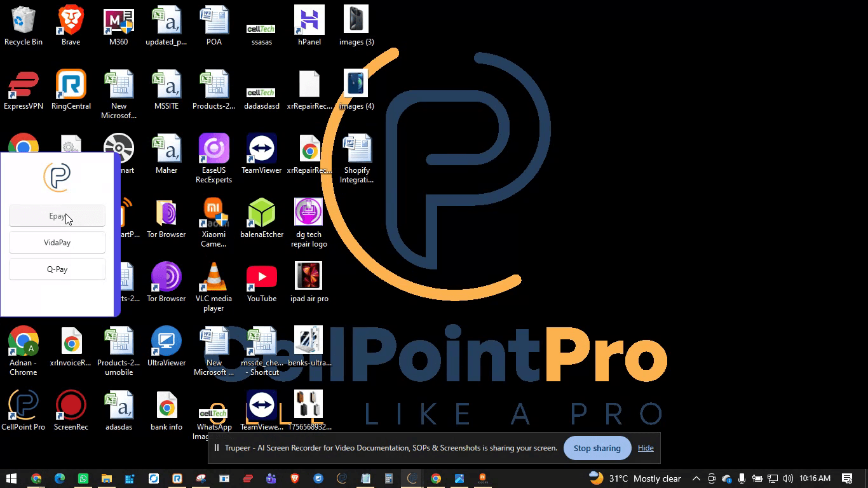Open File Explorer from the taskbar
868x488 pixels.
click(x=107, y=478)
